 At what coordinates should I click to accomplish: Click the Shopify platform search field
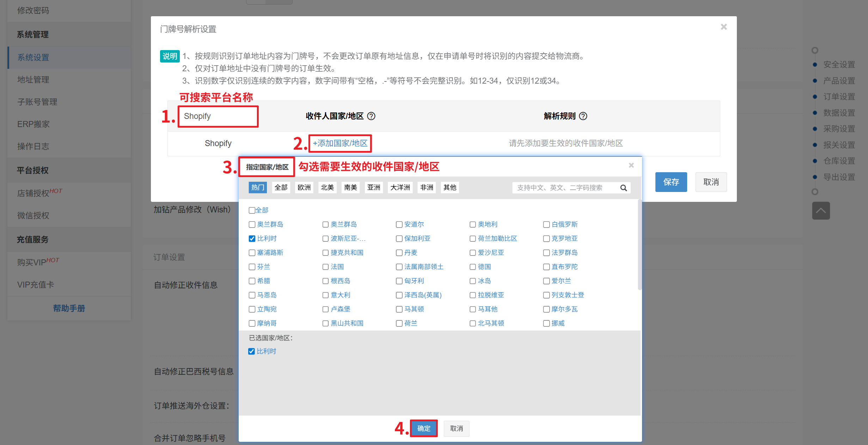coord(218,116)
